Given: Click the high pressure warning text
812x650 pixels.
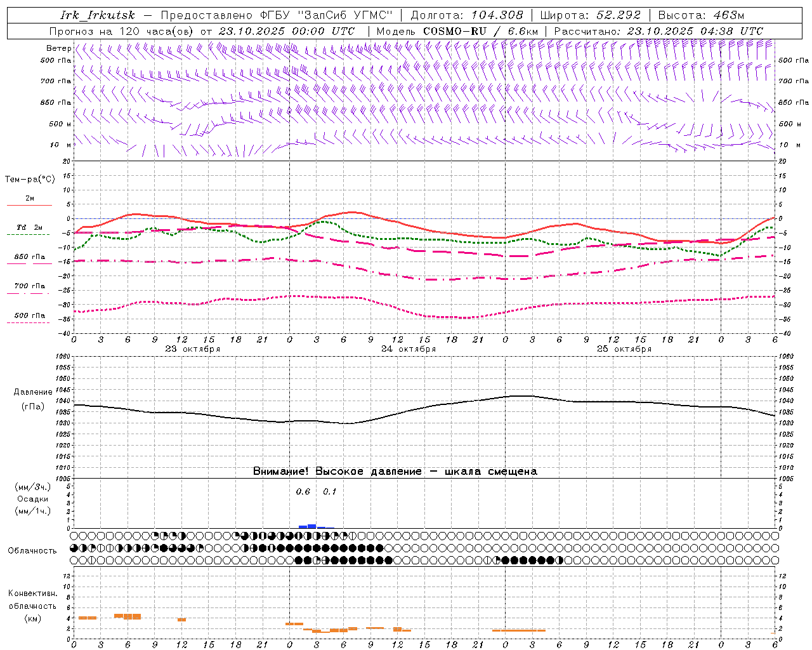Looking at the screenshot, I should 395,471.
